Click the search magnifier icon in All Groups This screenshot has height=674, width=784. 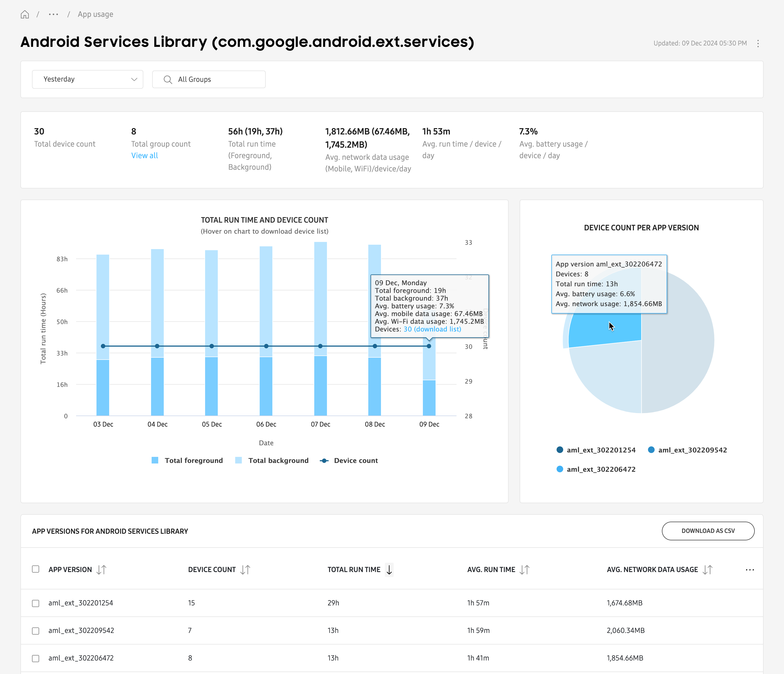[x=168, y=79]
